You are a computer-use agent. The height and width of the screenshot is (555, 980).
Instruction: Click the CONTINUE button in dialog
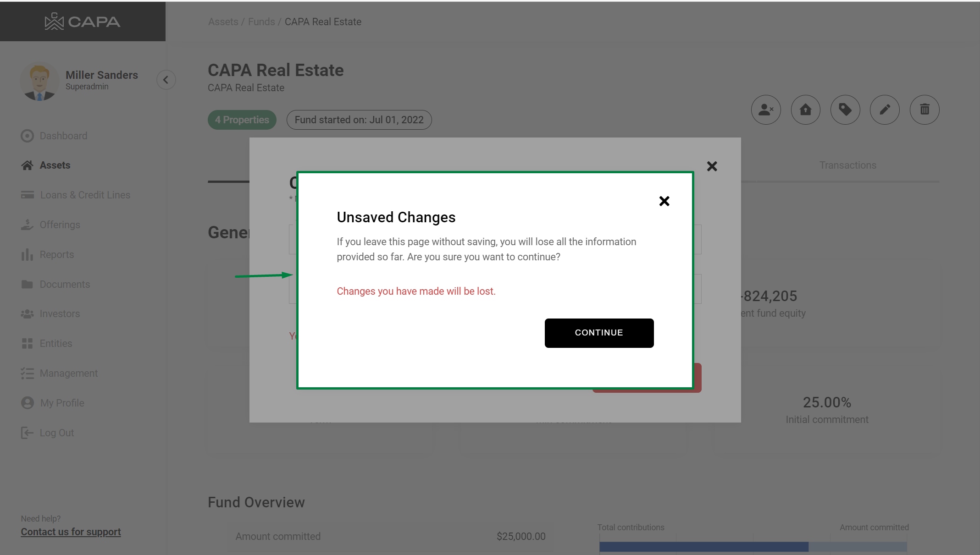pos(598,333)
